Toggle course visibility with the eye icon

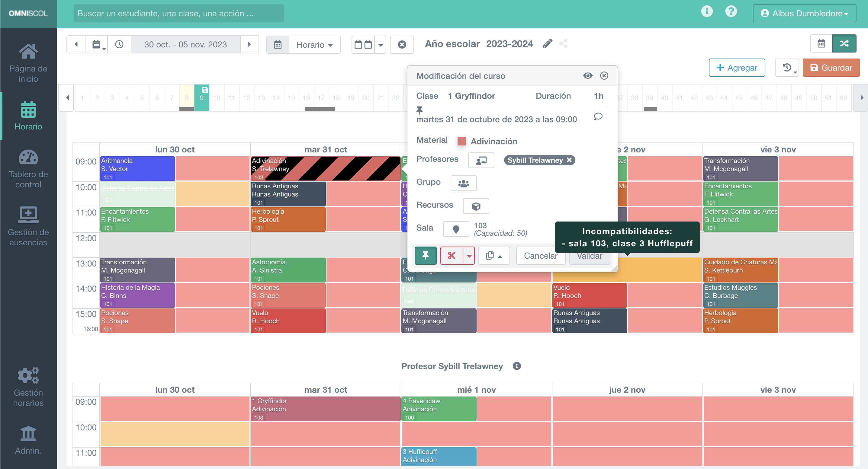[588, 75]
